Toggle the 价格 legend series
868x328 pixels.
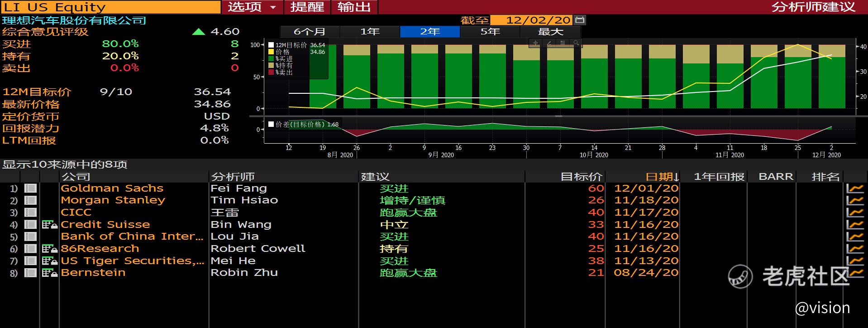click(271, 52)
